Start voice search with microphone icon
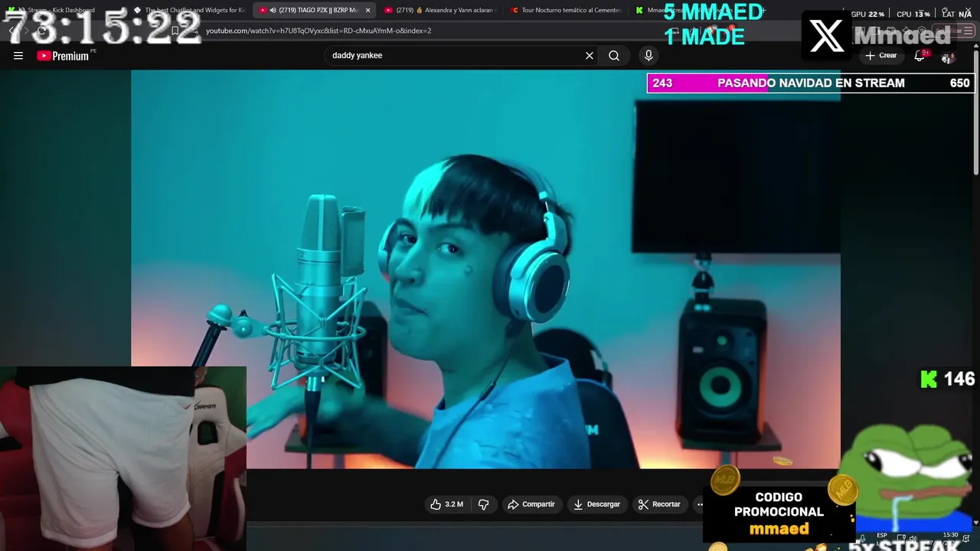 (648, 55)
